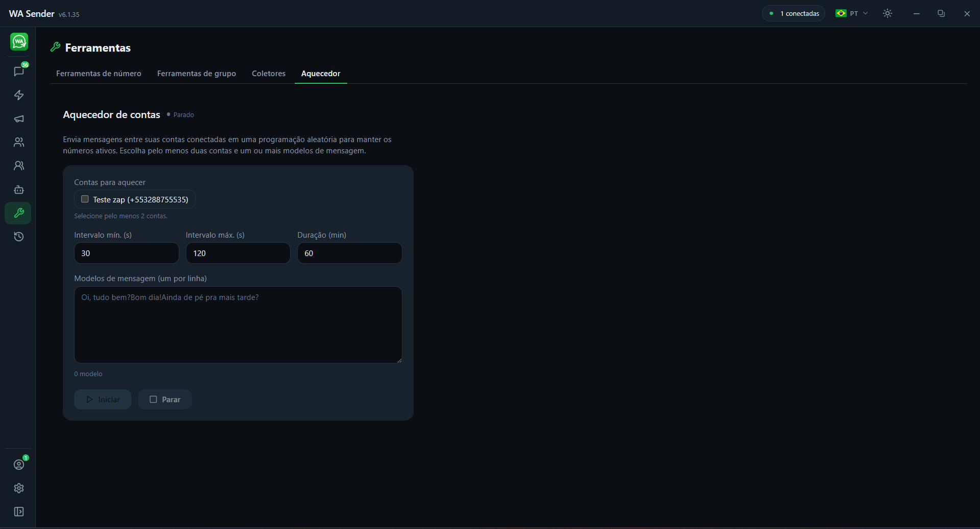This screenshot has width=980, height=529.
Task: Focus the Intervalo mín. (s) field
Action: point(127,253)
